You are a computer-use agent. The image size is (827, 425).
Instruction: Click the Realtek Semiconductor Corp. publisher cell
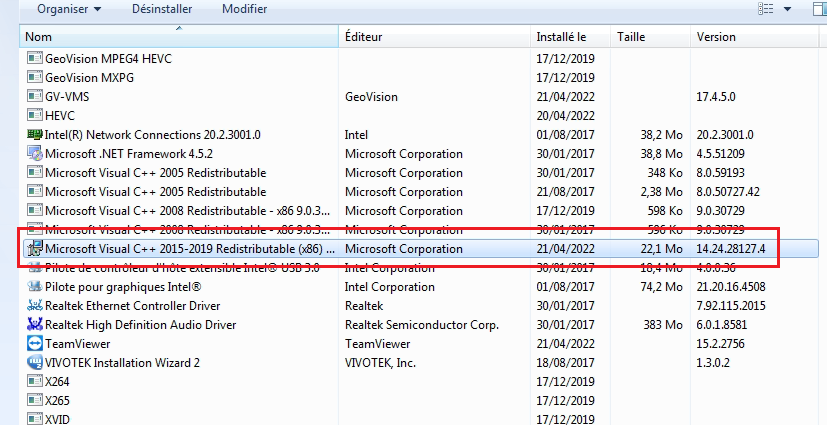[x=422, y=325]
